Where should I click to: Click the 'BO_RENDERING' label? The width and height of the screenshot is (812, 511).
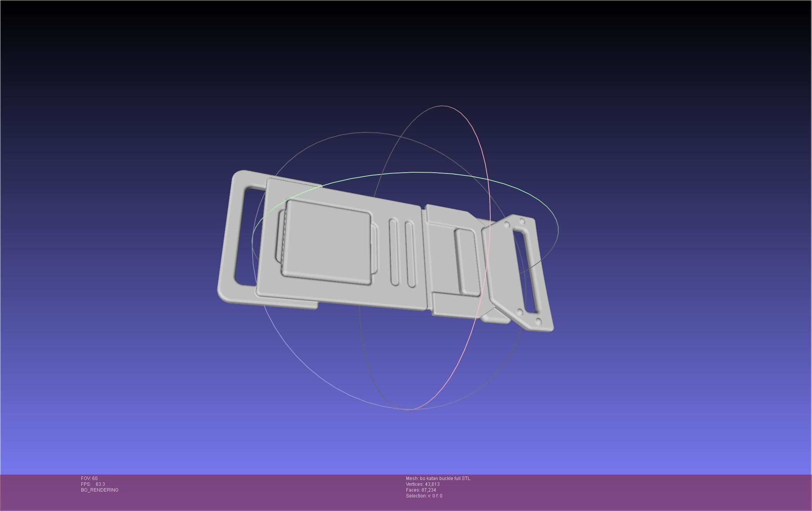(100, 490)
